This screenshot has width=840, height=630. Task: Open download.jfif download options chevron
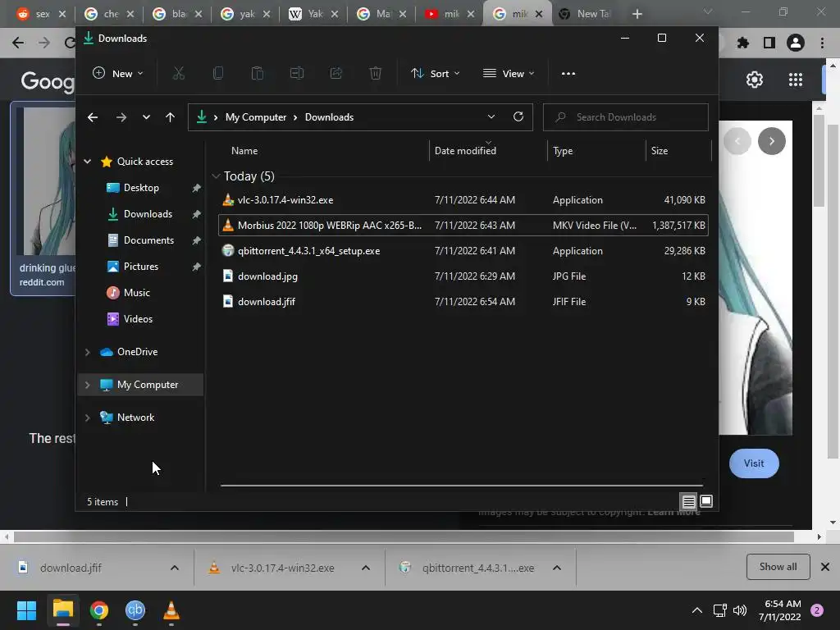175,568
